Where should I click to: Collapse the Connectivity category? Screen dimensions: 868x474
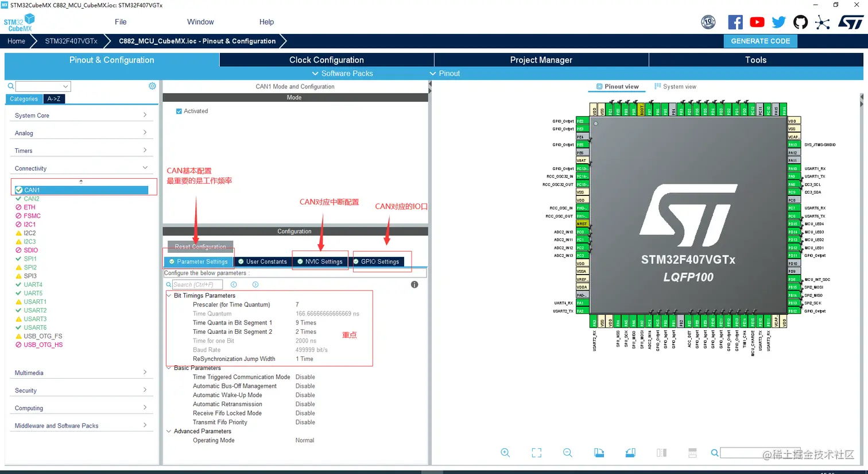tap(81, 168)
